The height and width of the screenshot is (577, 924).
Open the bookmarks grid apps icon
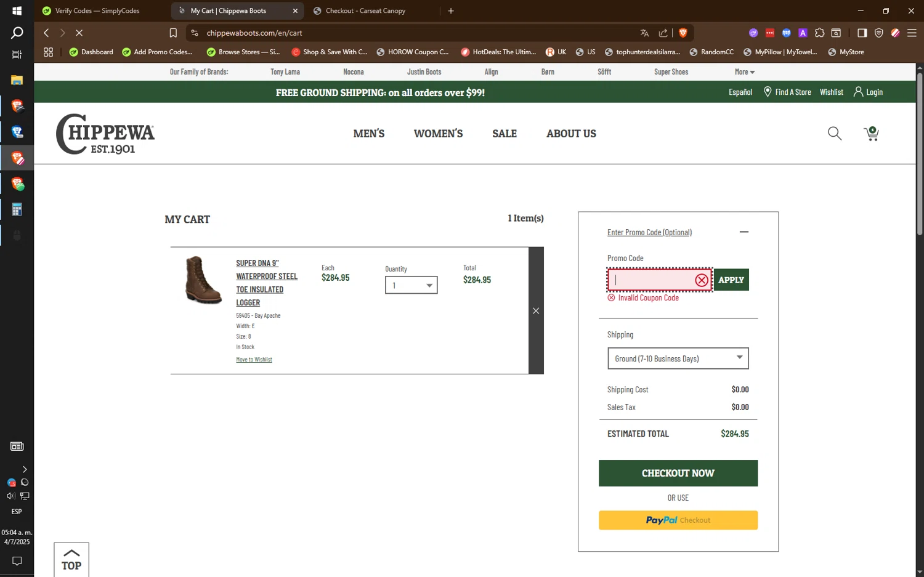[x=48, y=52]
